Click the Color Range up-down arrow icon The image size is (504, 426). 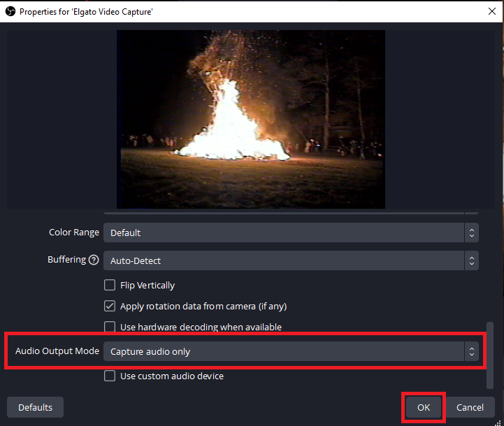[472, 233]
